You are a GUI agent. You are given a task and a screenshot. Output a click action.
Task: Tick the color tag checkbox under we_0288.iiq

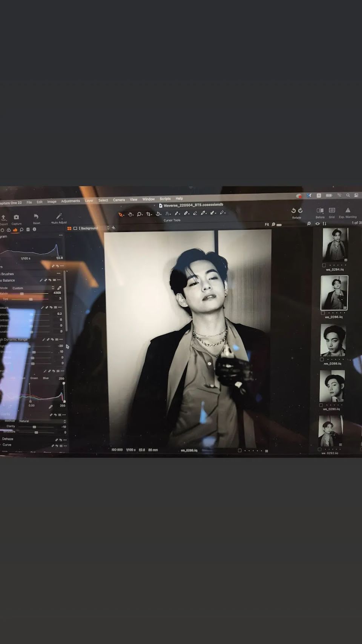click(322, 359)
